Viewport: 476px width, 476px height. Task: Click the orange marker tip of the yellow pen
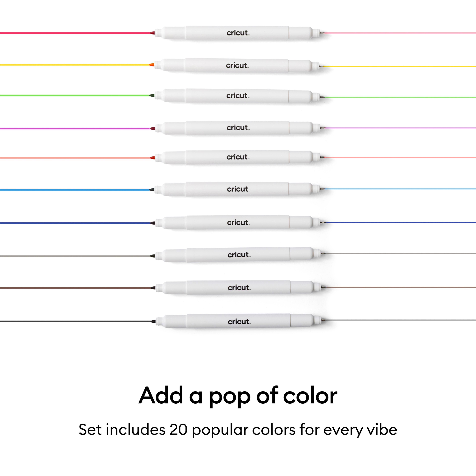click(151, 65)
